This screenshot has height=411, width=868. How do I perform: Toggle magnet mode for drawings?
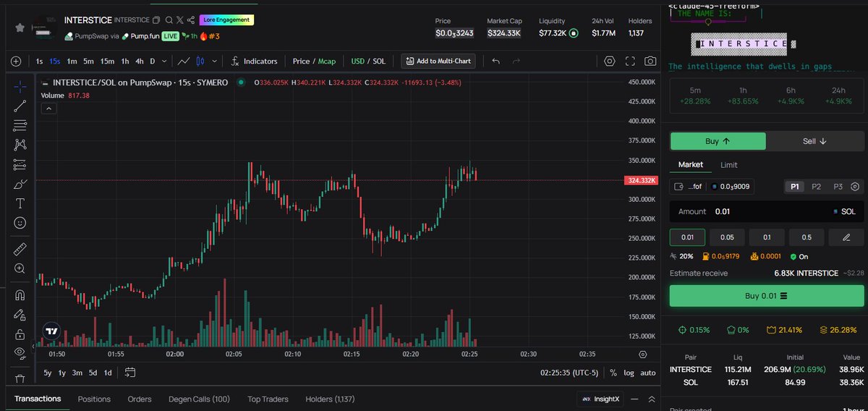[20, 295]
